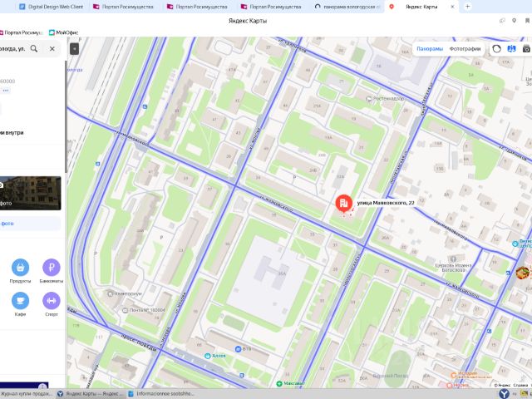Click the Почта № 160004 marker

(x=125, y=310)
